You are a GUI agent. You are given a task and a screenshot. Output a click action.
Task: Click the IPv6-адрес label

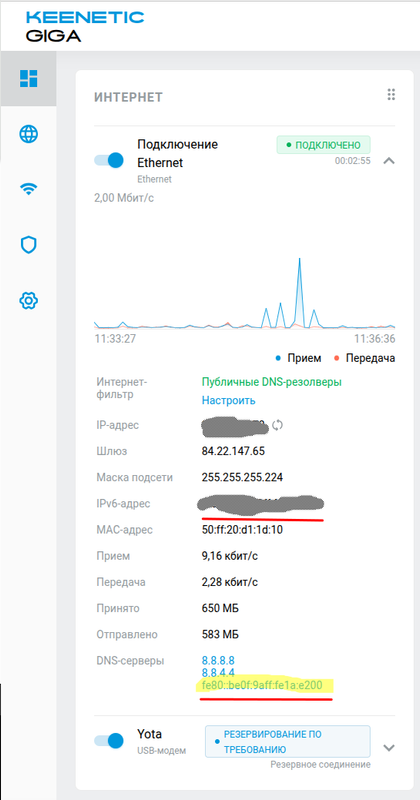123,504
